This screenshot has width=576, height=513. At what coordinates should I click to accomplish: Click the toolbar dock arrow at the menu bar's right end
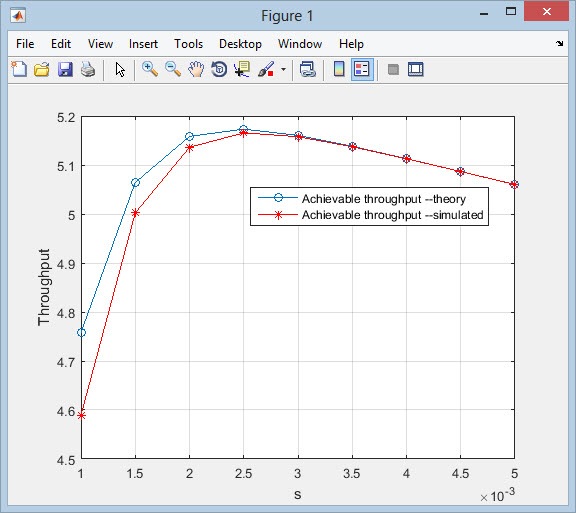pyautogui.click(x=559, y=43)
